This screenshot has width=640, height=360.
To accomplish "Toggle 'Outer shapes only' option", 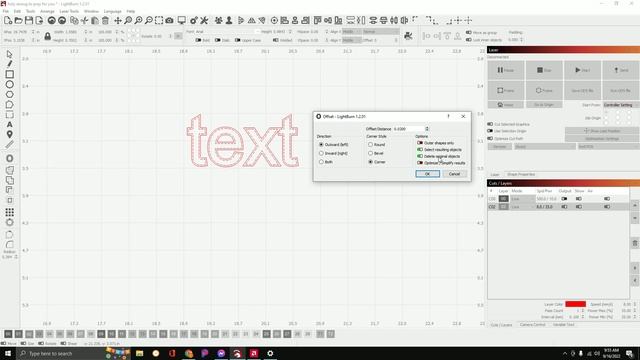I will coord(420,143).
